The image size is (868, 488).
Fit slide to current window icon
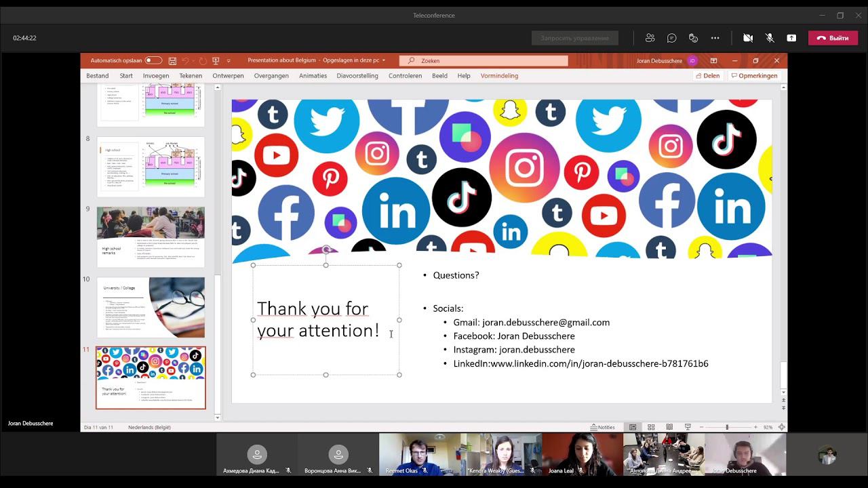[782, 427]
